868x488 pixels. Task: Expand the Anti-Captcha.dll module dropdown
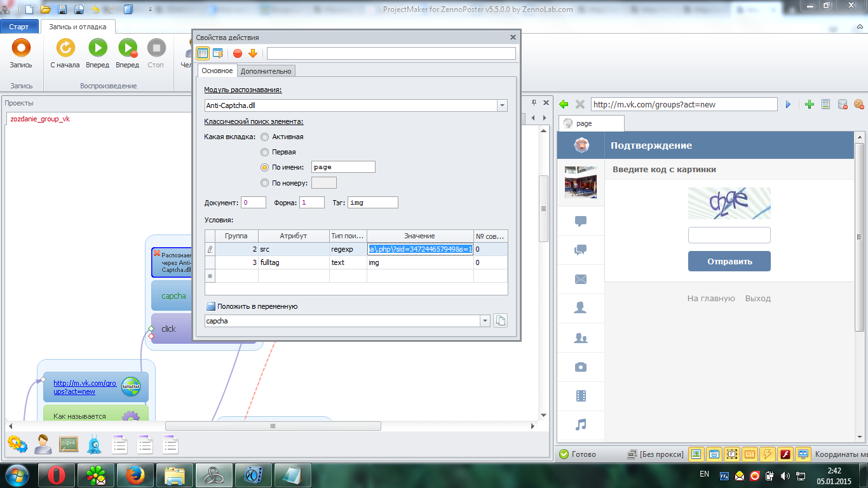point(502,105)
